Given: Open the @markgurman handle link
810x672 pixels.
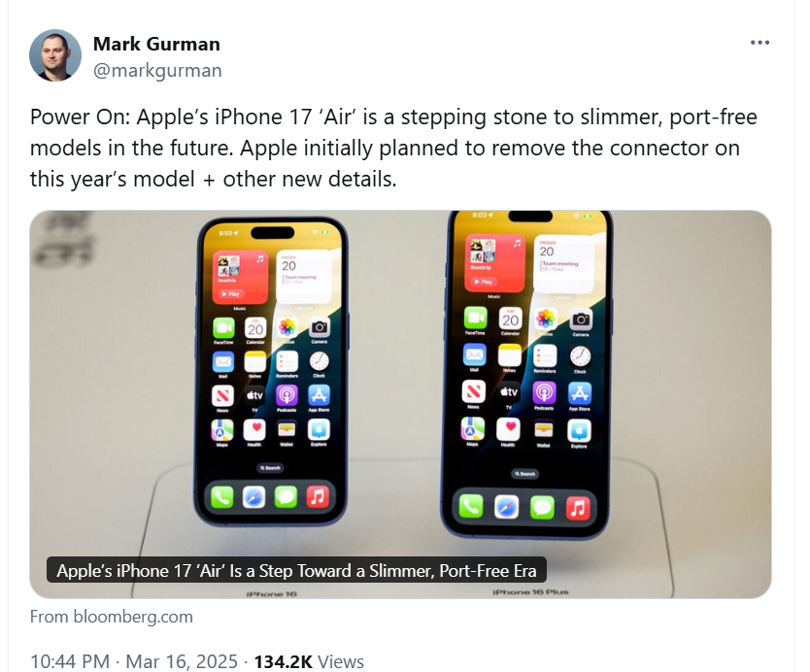Looking at the screenshot, I should [157, 70].
